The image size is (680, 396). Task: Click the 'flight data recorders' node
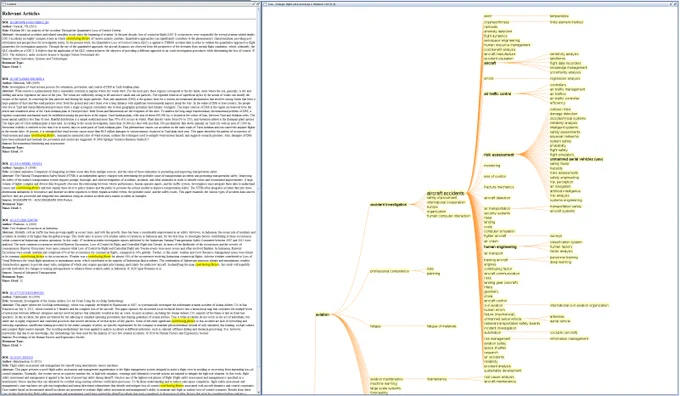click(x=566, y=63)
